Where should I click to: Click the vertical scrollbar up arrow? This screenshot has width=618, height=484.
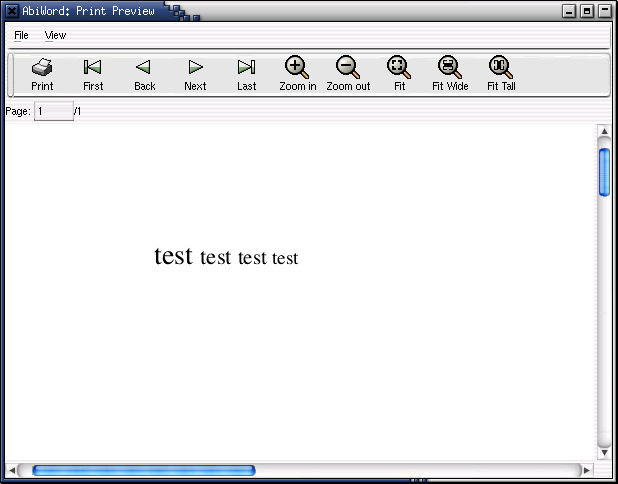(604, 131)
